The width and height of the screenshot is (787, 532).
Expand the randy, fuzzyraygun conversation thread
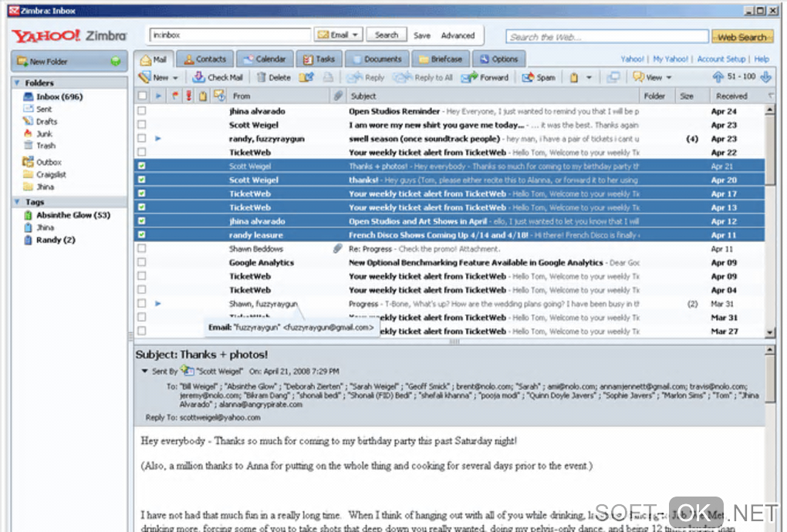(158, 138)
